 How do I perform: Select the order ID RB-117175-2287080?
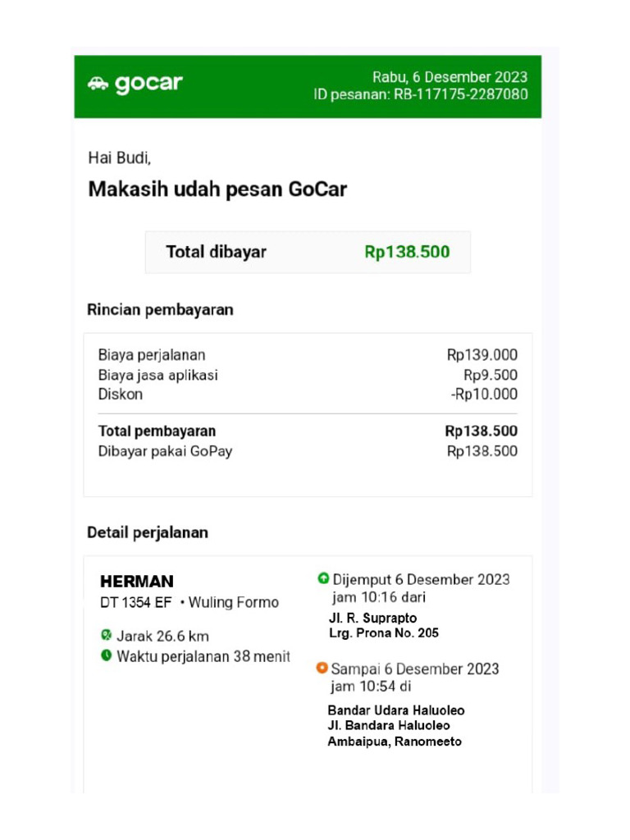point(470,94)
